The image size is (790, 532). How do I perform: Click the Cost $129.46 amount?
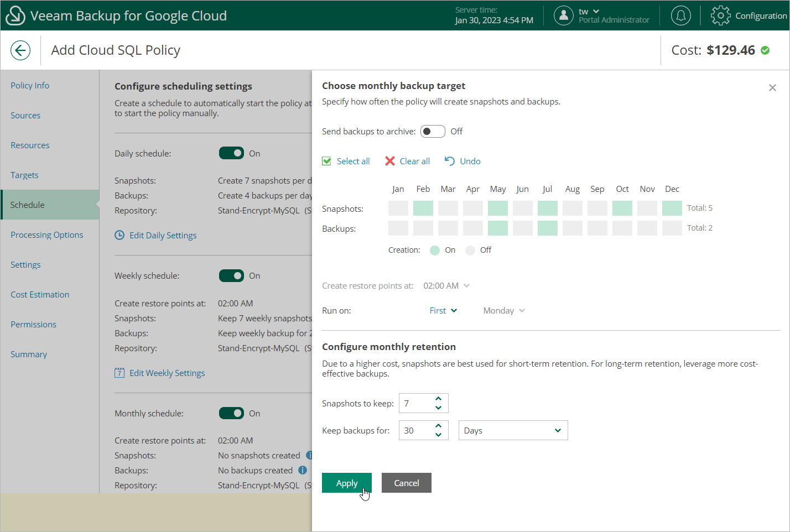click(731, 50)
